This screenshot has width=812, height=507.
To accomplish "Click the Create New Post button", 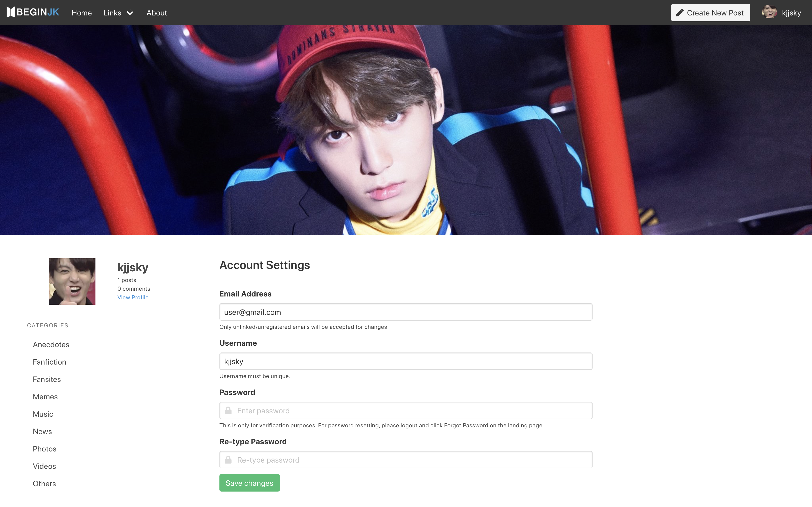I will click(710, 13).
